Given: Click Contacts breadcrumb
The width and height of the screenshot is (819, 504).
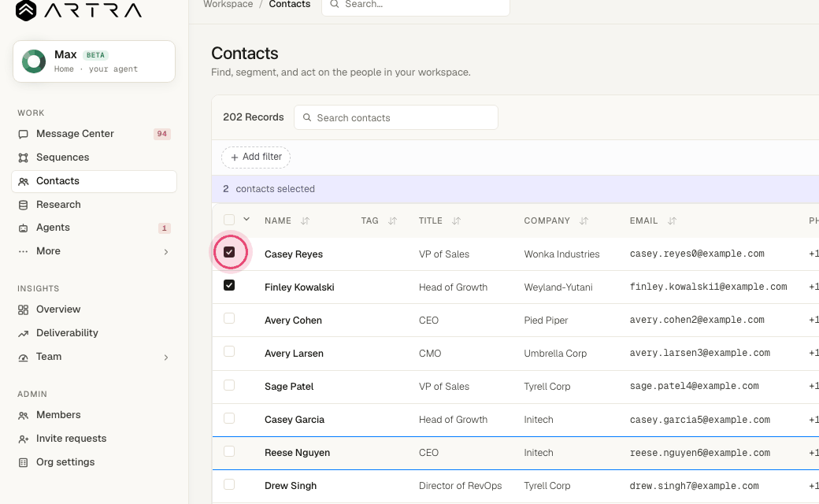Looking at the screenshot, I should [x=289, y=4].
